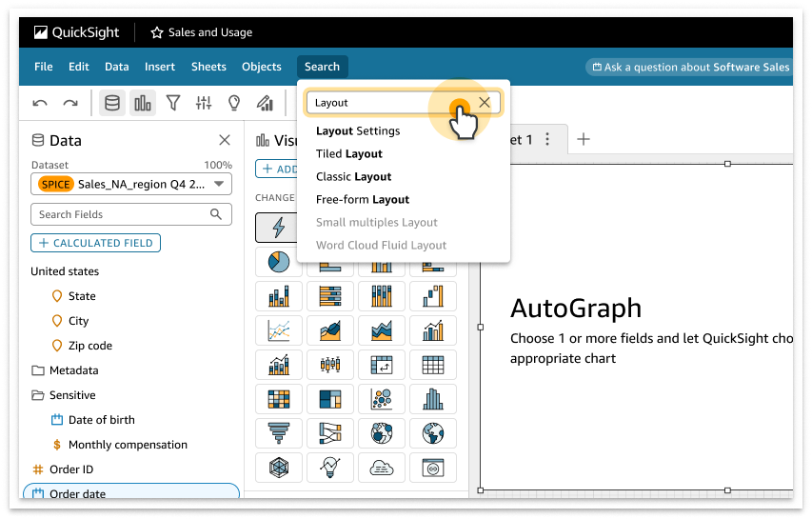The width and height of the screenshot is (812, 519).
Task: Select the Sankey diagram visual type
Action: point(330,433)
